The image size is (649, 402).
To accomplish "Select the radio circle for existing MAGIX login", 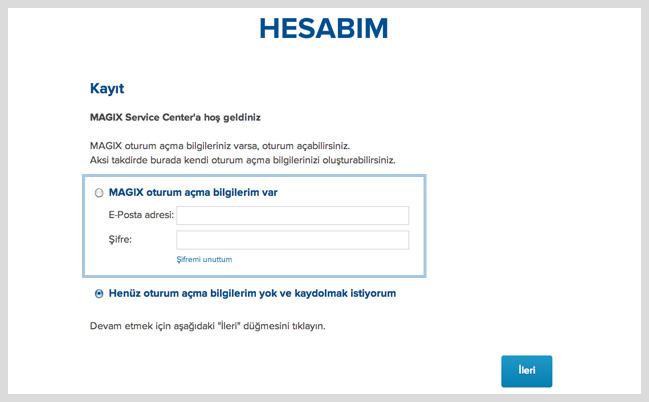I will click(99, 193).
